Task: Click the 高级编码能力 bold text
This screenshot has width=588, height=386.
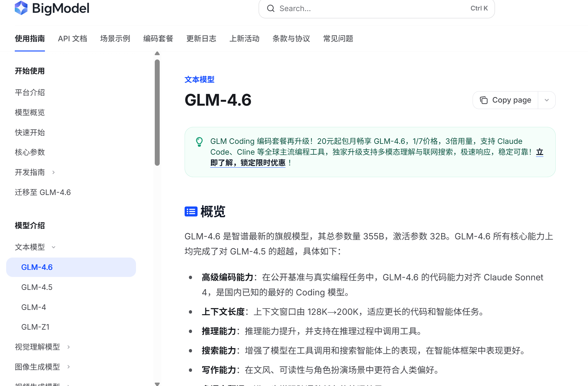Action: 227,277
